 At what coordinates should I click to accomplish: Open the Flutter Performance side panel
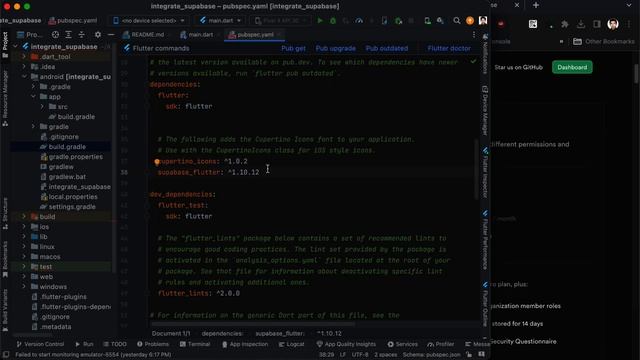pos(485,240)
